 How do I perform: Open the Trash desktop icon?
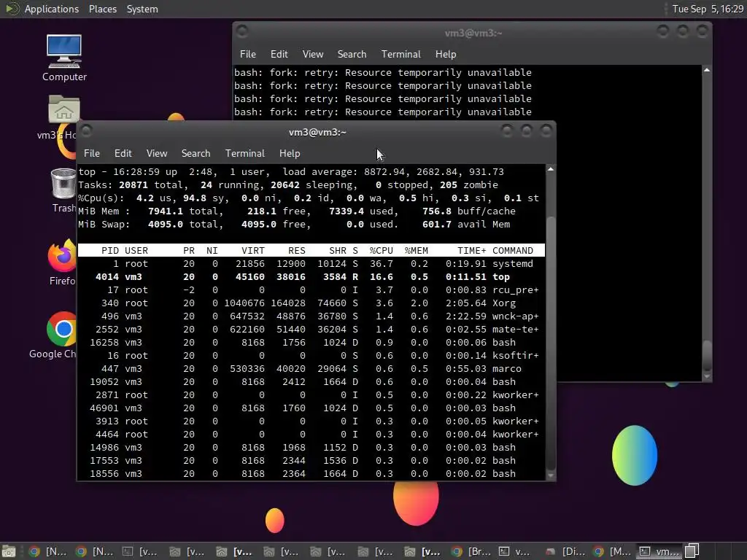(64, 190)
